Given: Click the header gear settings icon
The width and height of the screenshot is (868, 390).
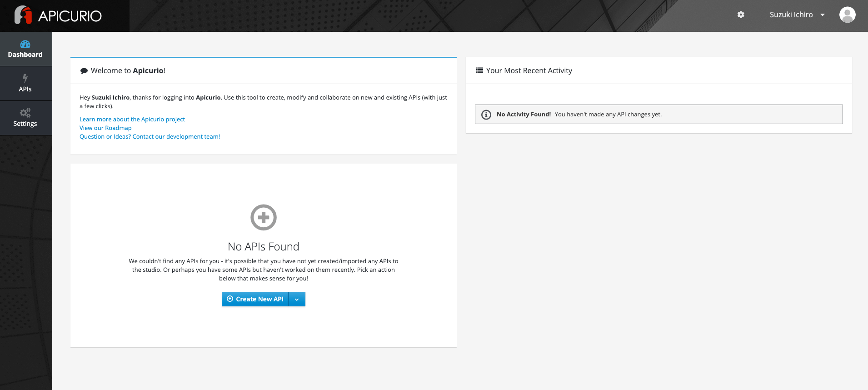Looking at the screenshot, I should tap(741, 15).
